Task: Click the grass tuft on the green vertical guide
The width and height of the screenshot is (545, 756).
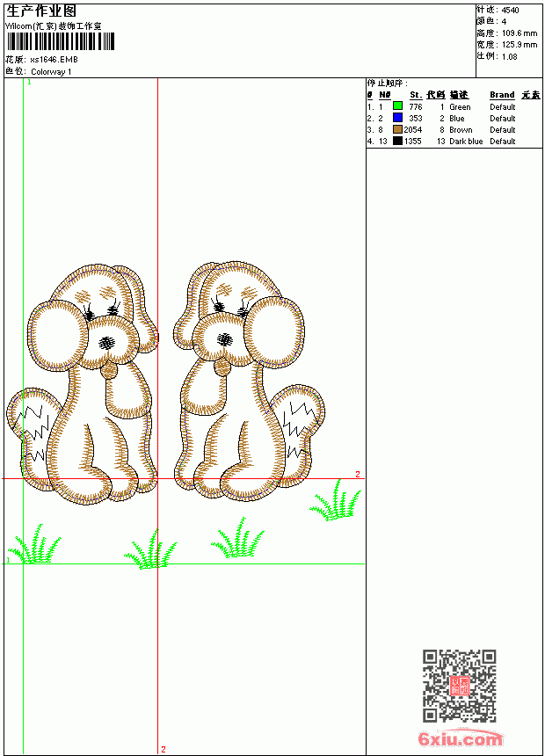Action: tap(35, 545)
